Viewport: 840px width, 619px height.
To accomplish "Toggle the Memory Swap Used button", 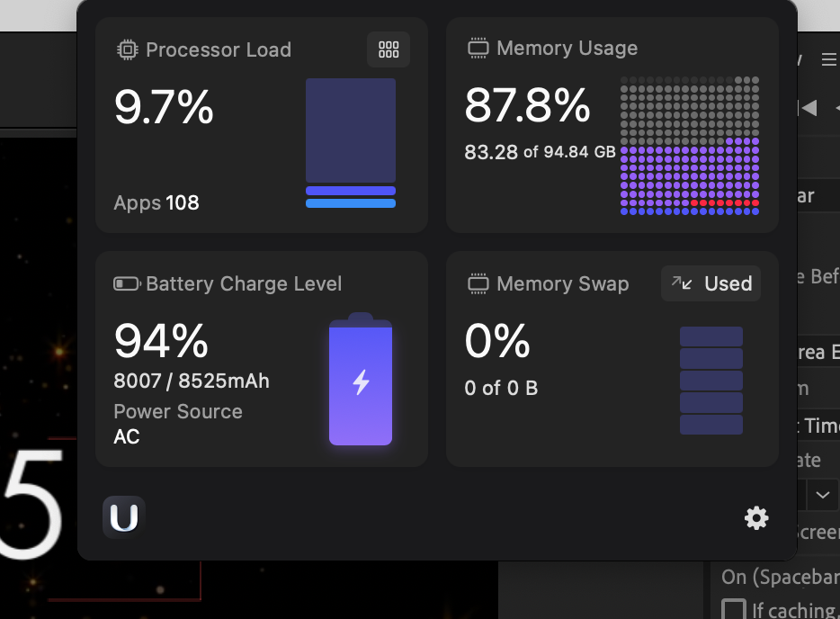I will [711, 283].
